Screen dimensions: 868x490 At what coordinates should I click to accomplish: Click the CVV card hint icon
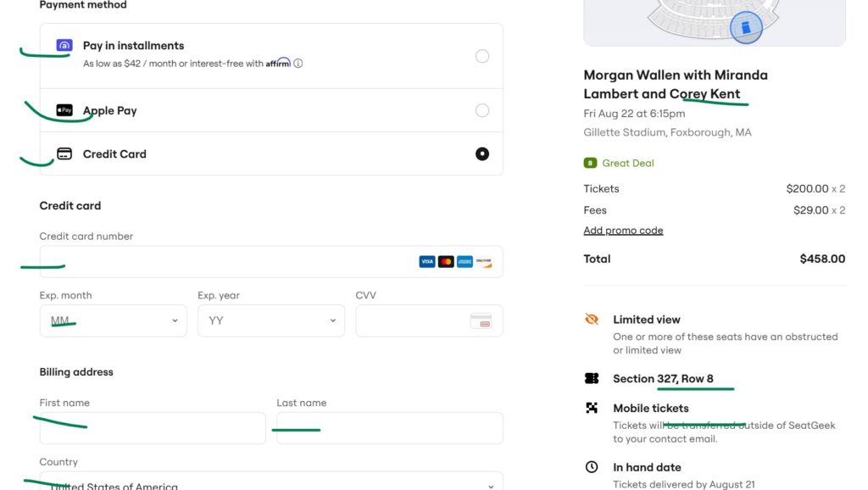[x=481, y=320]
